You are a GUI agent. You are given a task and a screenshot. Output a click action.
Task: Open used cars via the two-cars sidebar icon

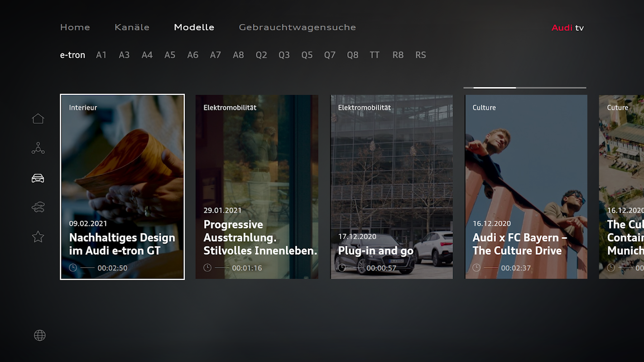[38, 207]
